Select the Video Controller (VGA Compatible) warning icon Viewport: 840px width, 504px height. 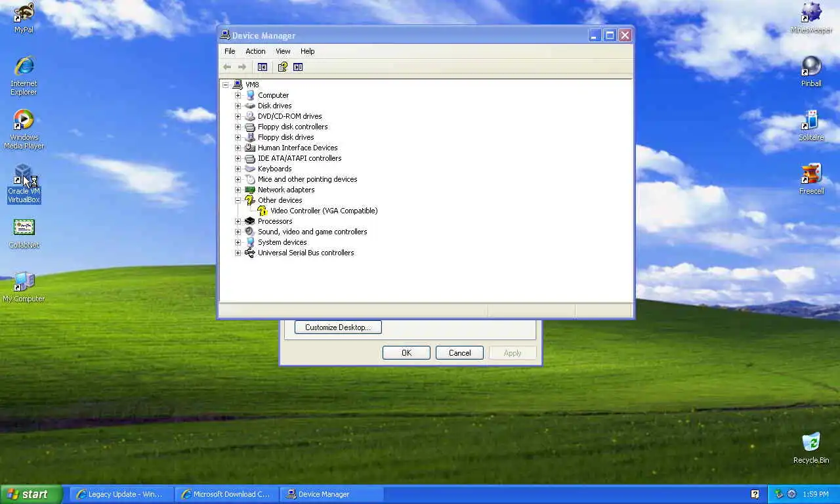[262, 211]
